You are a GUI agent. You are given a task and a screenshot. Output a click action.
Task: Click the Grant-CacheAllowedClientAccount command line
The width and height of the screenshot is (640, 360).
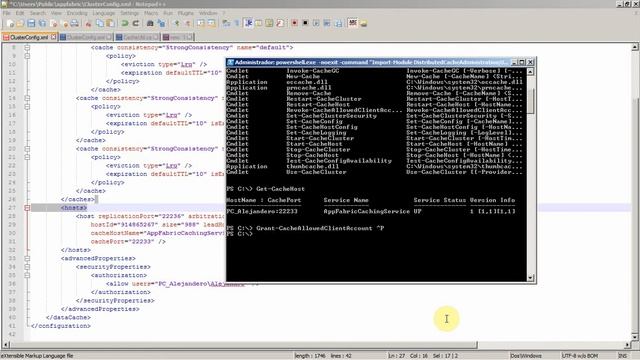[x=305, y=228]
